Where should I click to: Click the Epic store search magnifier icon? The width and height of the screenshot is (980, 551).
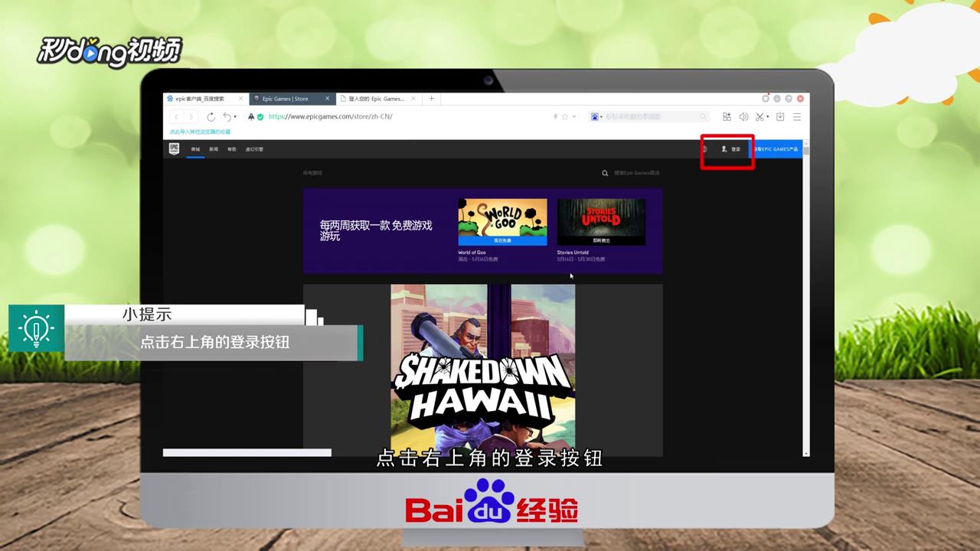tap(606, 173)
